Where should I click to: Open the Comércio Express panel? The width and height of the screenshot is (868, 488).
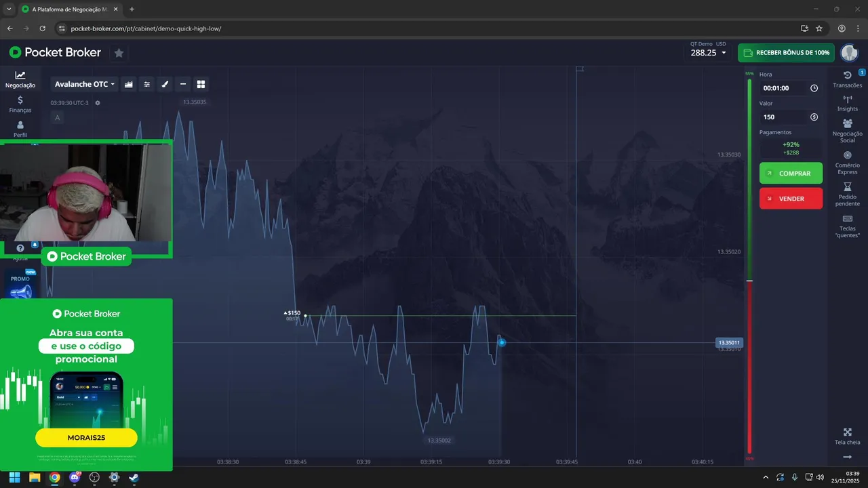tap(847, 163)
